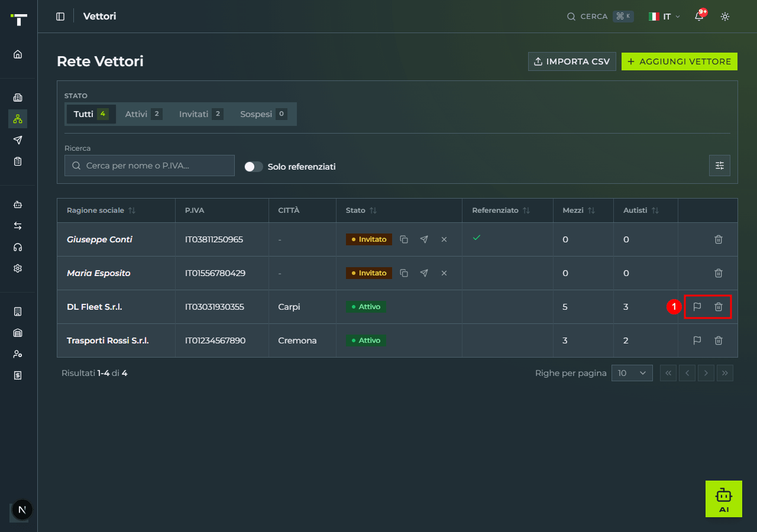Click the Aggiungi Vettore button

pos(680,61)
